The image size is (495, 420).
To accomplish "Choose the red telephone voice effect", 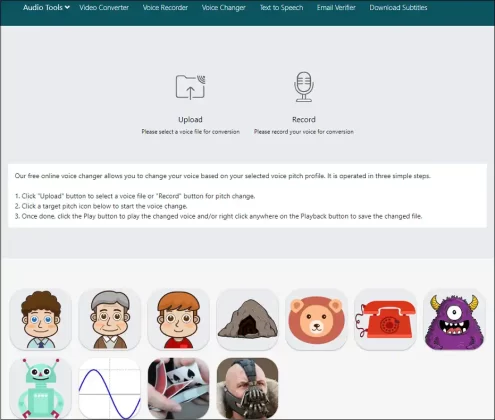I will click(385, 319).
